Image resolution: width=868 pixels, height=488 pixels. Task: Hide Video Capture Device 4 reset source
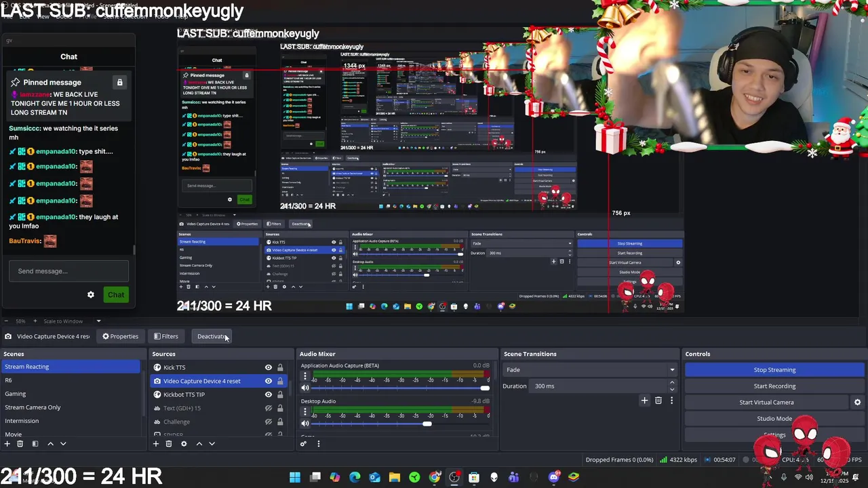pyautogui.click(x=269, y=381)
